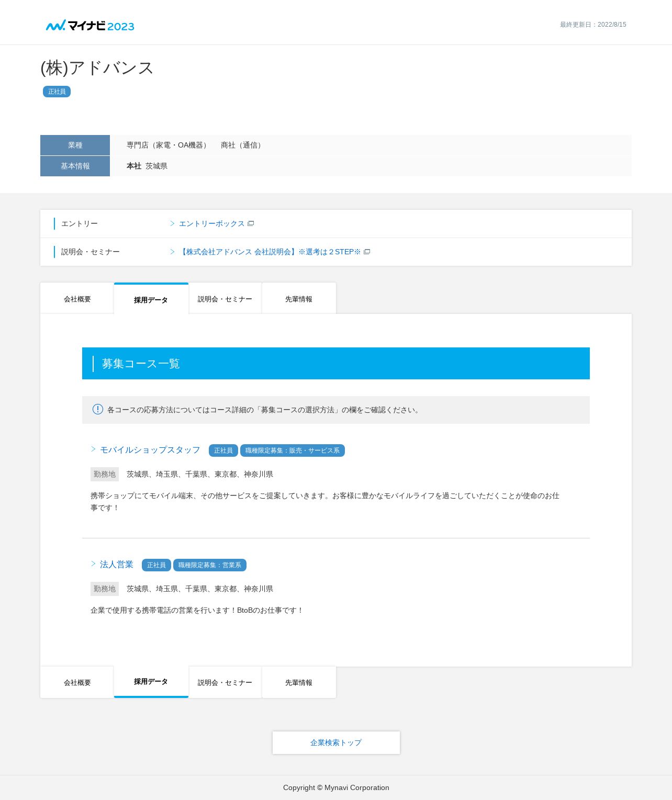672x800 pixels.
Task: Click external-window icon beside エントリーボックス
Action: pyautogui.click(x=251, y=223)
